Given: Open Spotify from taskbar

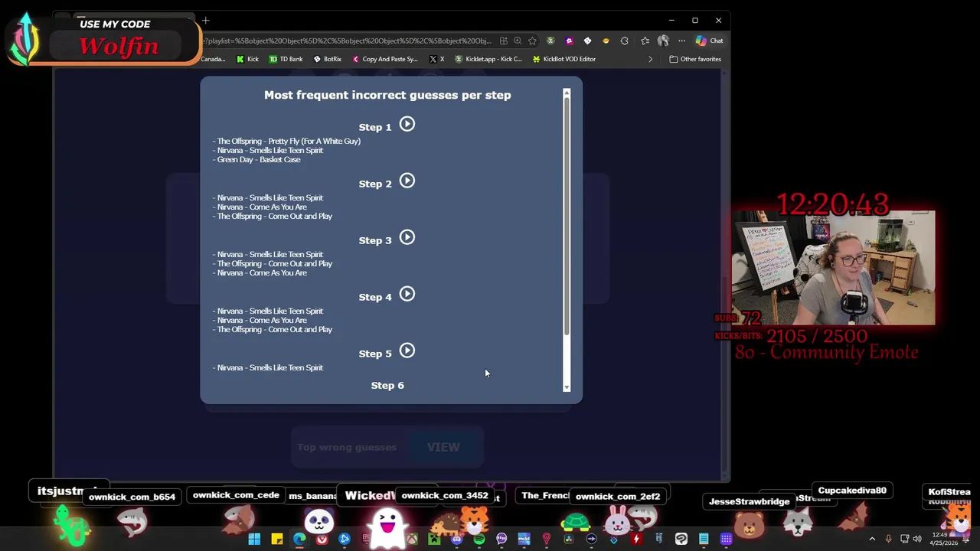Looking at the screenshot, I should [479, 540].
